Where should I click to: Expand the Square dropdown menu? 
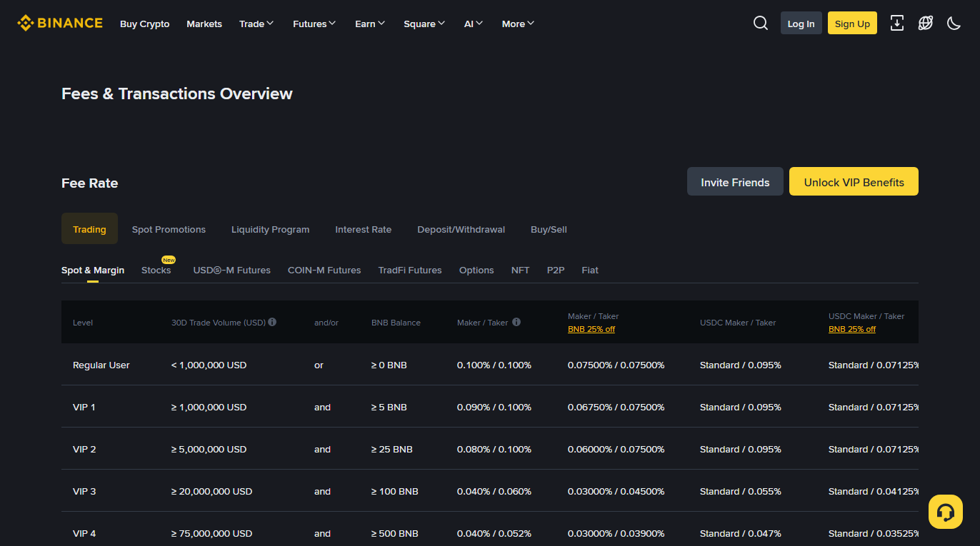point(424,24)
